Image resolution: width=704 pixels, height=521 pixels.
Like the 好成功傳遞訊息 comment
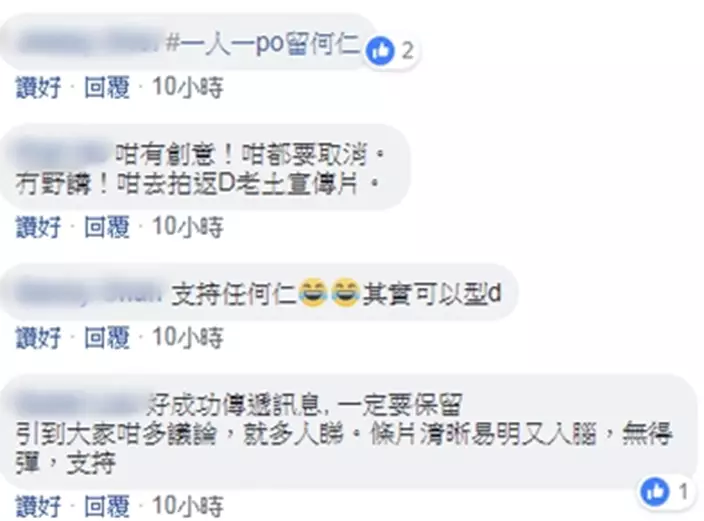[x=38, y=506]
